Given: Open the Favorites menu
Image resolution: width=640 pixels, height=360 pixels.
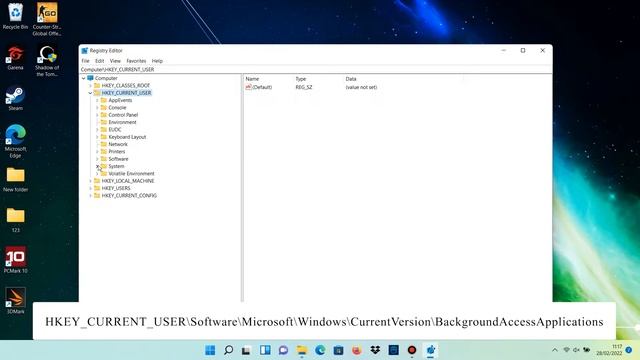Looking at the screenshot, I should click(x=136, y=61).
